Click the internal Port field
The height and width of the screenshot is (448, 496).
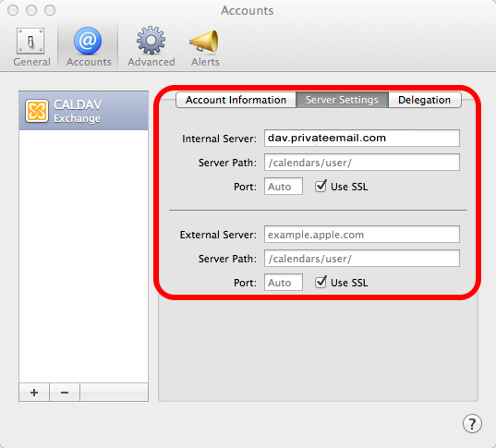[x=284, y=187]
